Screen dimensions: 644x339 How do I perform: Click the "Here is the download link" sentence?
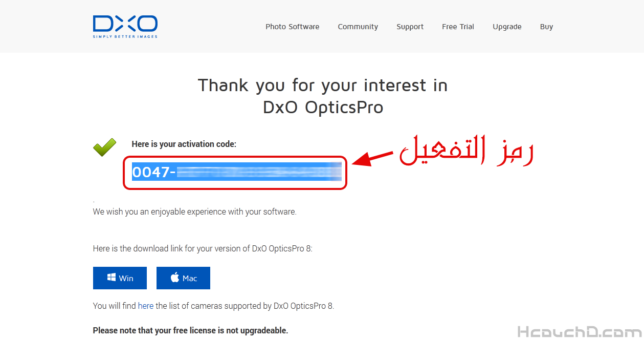coord(202,248)
